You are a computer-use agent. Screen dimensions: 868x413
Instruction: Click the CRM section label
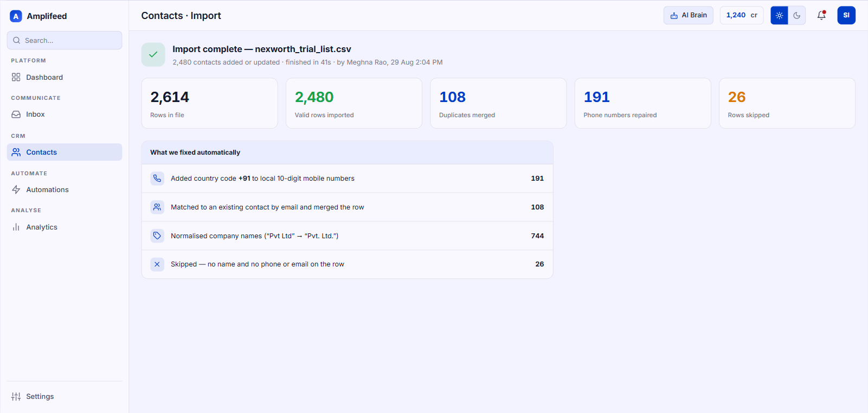18,136
